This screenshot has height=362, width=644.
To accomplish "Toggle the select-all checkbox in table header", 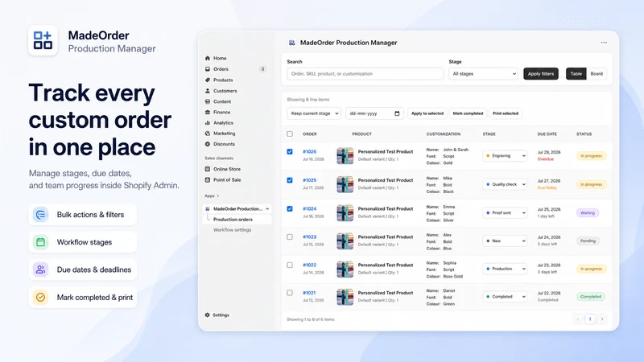I will pyautogui.click(x=290, y=134).
